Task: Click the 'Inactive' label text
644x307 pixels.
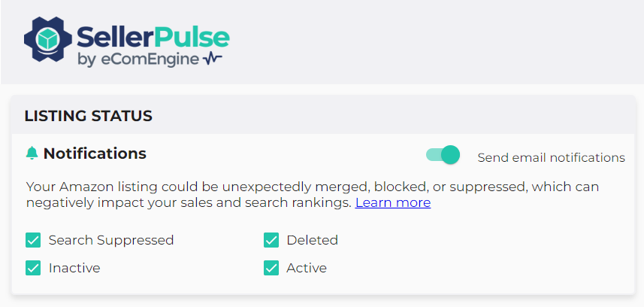Action: (74, 268)
